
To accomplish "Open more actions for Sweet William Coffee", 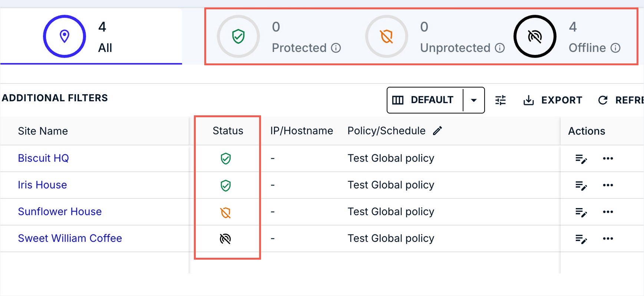I will point(608,239).
